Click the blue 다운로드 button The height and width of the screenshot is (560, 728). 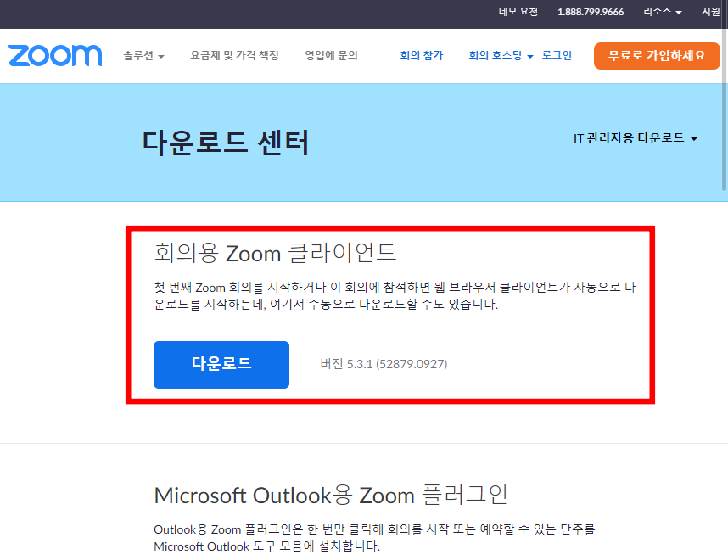pyautogui.click(x=221, y=365)
